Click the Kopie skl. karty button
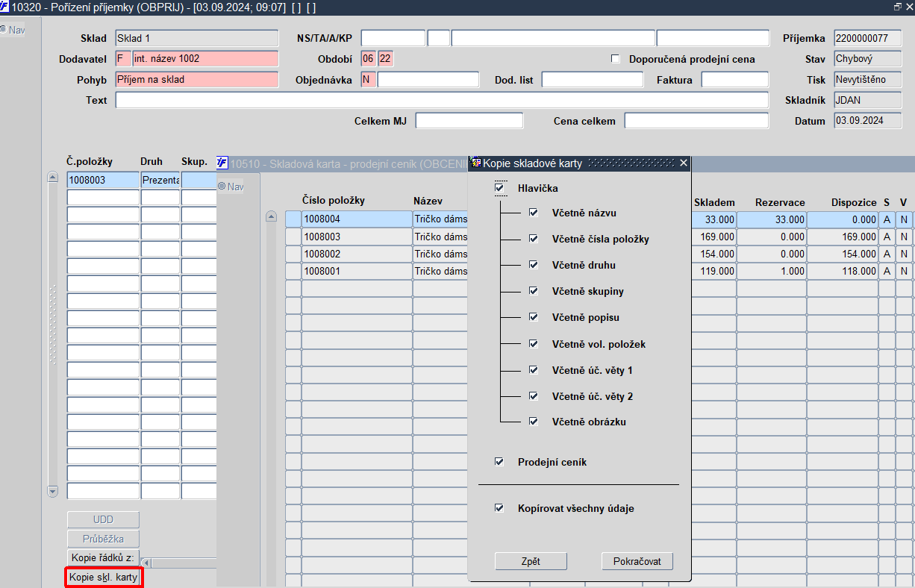The height and width of the screenshot is (588, 915). click(x=104, y=578)
